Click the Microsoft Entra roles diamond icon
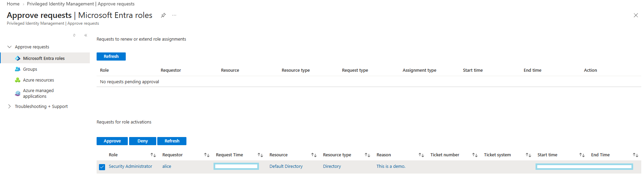 pos(18,58)
